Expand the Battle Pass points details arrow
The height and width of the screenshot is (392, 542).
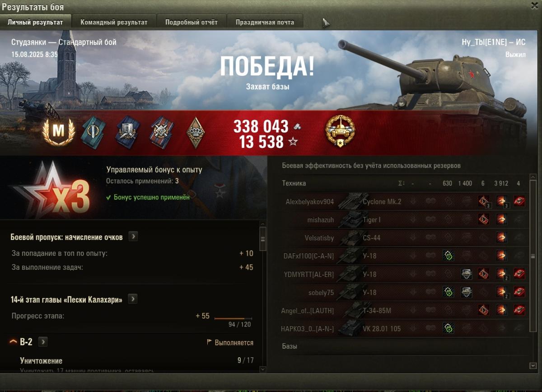point(133,236)
